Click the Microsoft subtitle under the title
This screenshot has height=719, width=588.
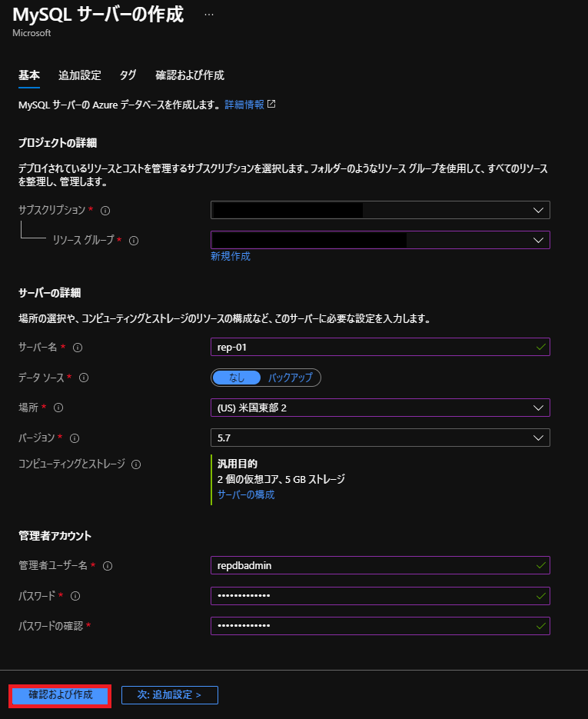32,33
